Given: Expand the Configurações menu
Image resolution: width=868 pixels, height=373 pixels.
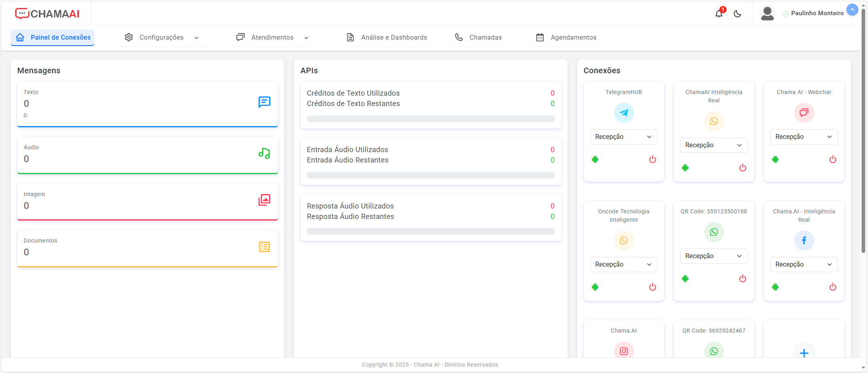Looking at the screenshot, I should point(162,37).
